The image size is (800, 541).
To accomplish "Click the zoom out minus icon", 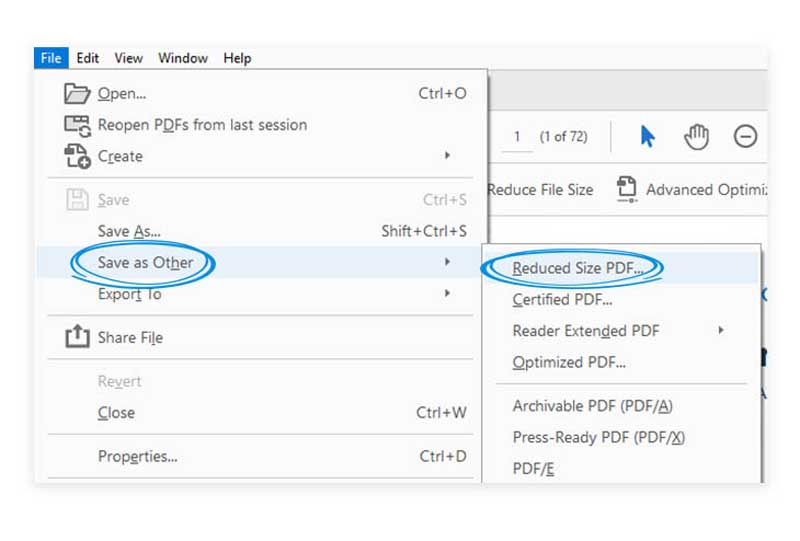I will pos(745,137).
